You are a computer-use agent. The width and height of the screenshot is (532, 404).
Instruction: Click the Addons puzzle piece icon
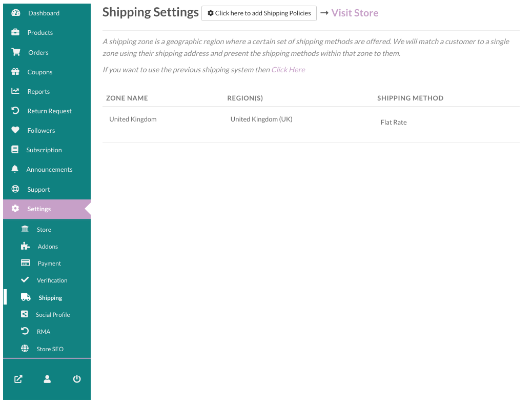tap(25, 246)
